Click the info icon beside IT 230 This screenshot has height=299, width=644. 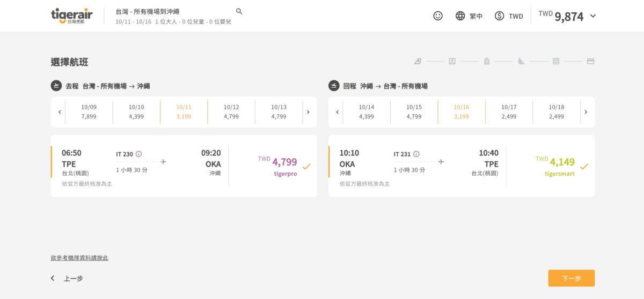(139, 154)
